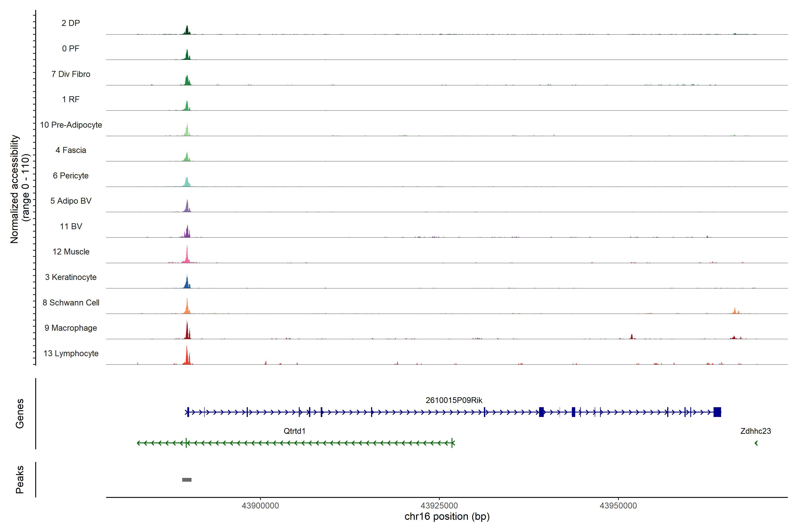This screenshot has height=532, width=798.
Task: Click the 2610015P09Rik gene label
Action: click(x=454, y=400)
